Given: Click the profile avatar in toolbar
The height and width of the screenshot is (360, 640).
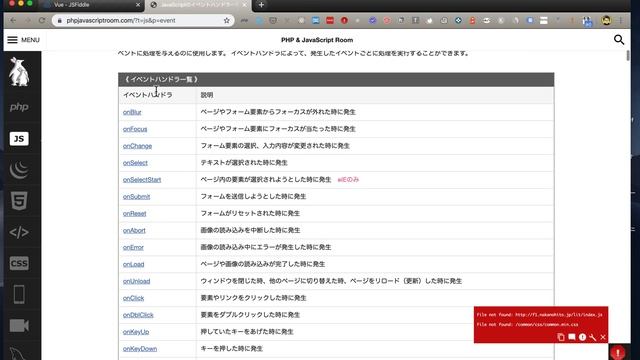Looking at the screenshot, I should click(x=606, y=20).
